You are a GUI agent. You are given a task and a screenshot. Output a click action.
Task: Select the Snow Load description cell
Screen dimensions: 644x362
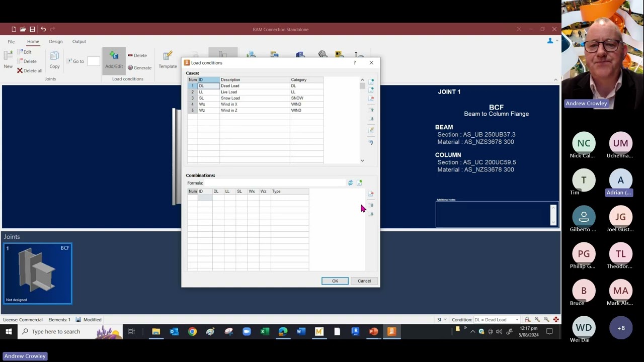click(255, 98)
